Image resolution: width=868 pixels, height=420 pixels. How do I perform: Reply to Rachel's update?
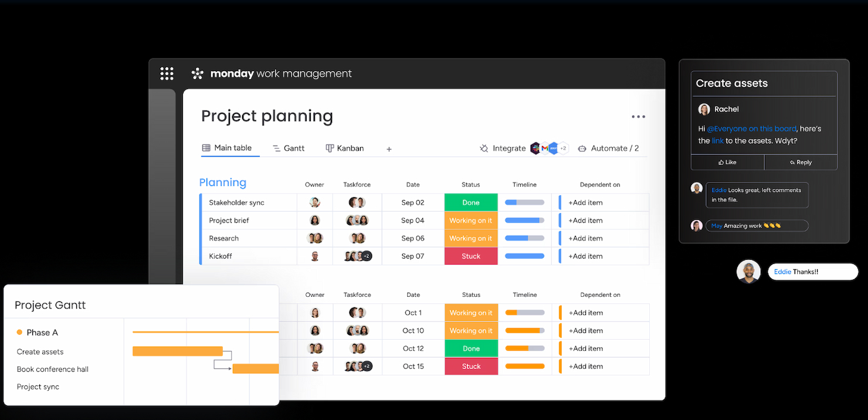[x=801, y=162]
